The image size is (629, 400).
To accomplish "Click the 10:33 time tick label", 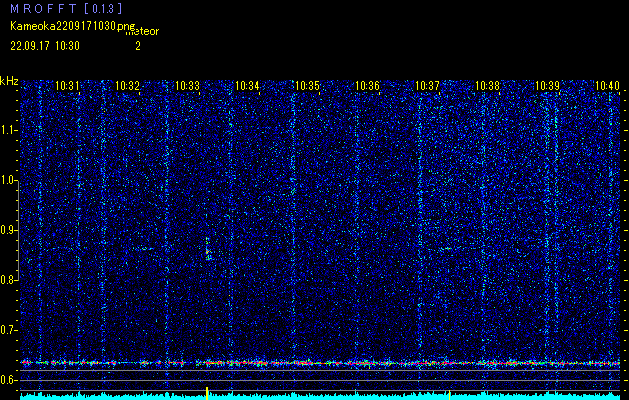I will pos(187,85).
